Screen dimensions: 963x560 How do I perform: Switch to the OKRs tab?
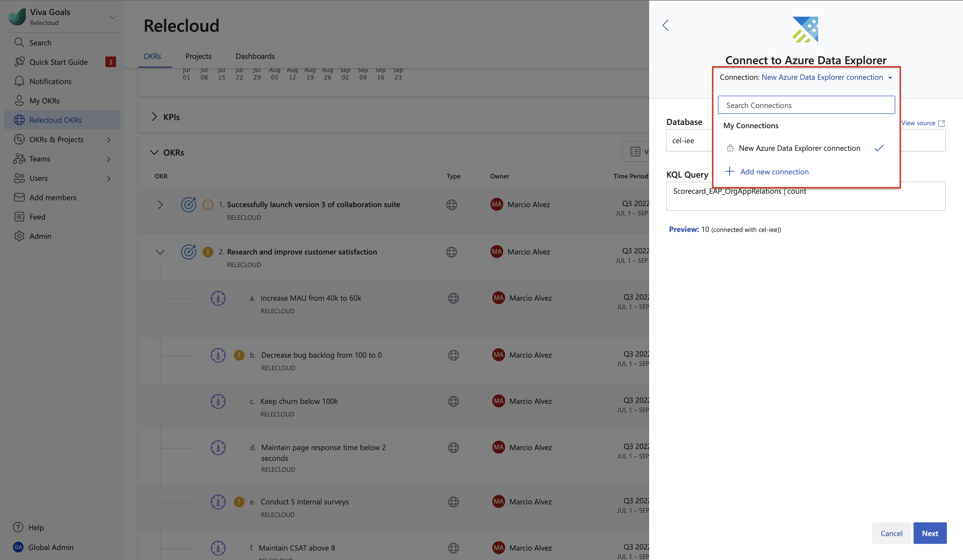pyautogui.click(x=152, y=56)
